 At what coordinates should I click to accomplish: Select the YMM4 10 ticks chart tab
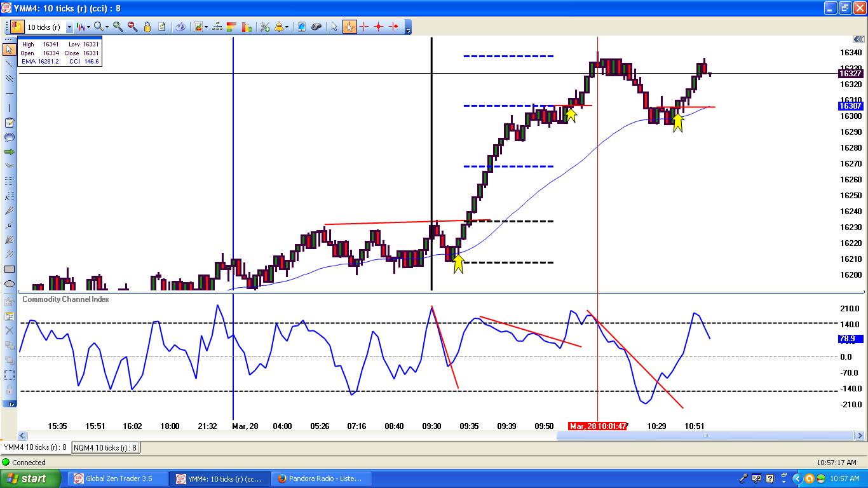(35, 447)
